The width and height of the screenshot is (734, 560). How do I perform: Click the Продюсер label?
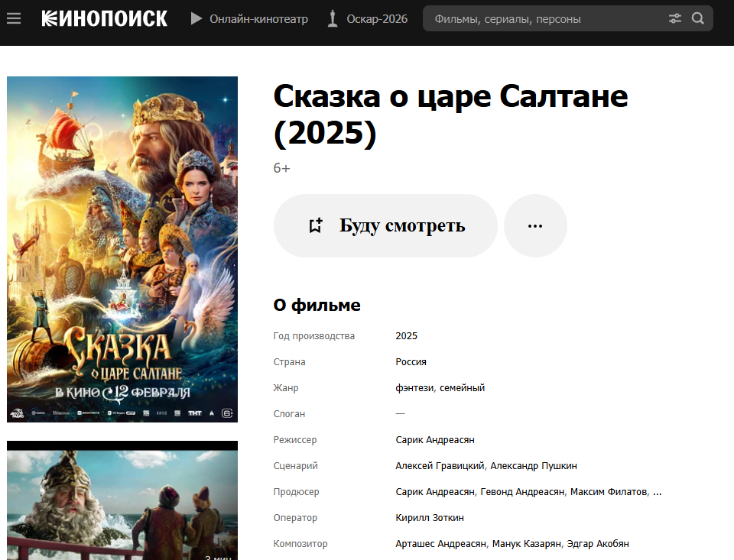tap(297, 492)
